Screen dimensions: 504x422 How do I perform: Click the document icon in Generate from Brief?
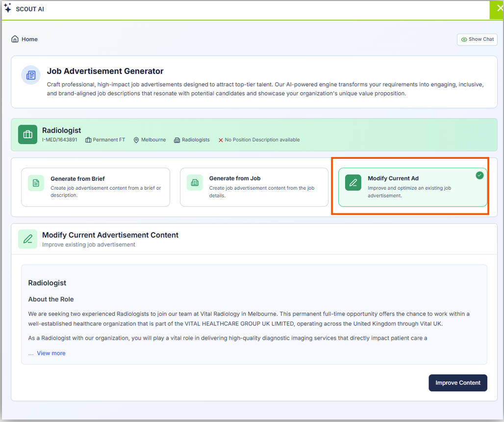click(x=36, y=183)
